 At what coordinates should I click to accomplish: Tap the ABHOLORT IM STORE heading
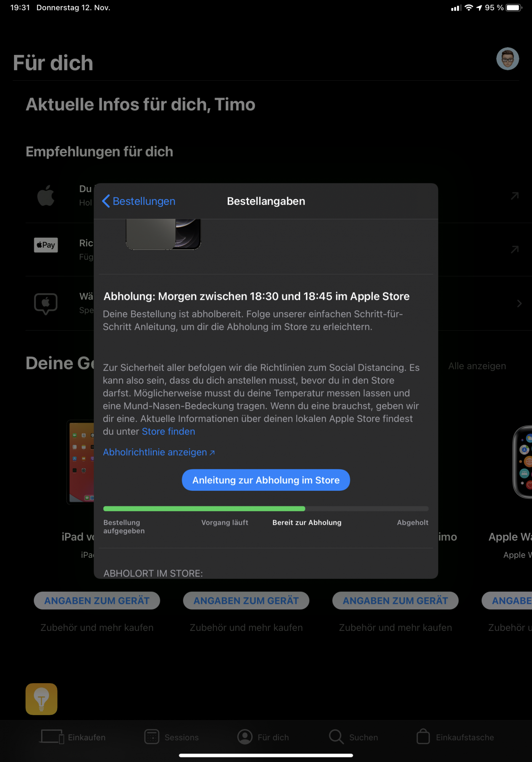153,573
